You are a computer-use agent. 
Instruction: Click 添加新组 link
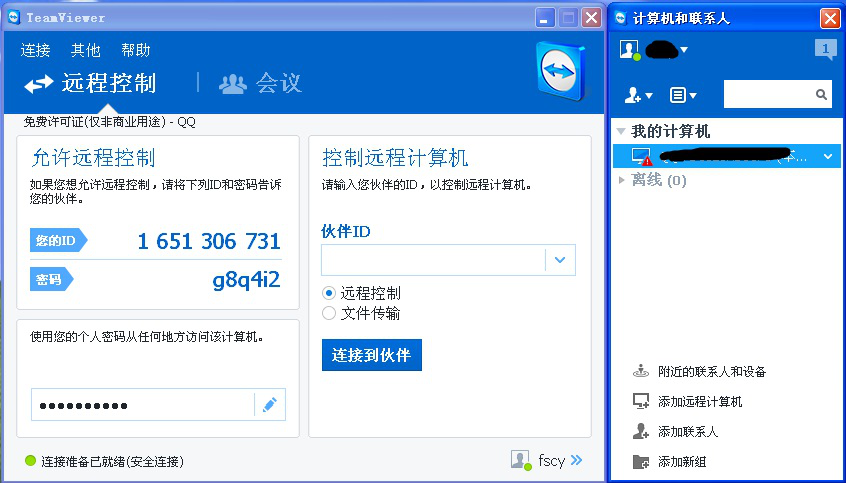pyautogui.click(x=682, y=462)
